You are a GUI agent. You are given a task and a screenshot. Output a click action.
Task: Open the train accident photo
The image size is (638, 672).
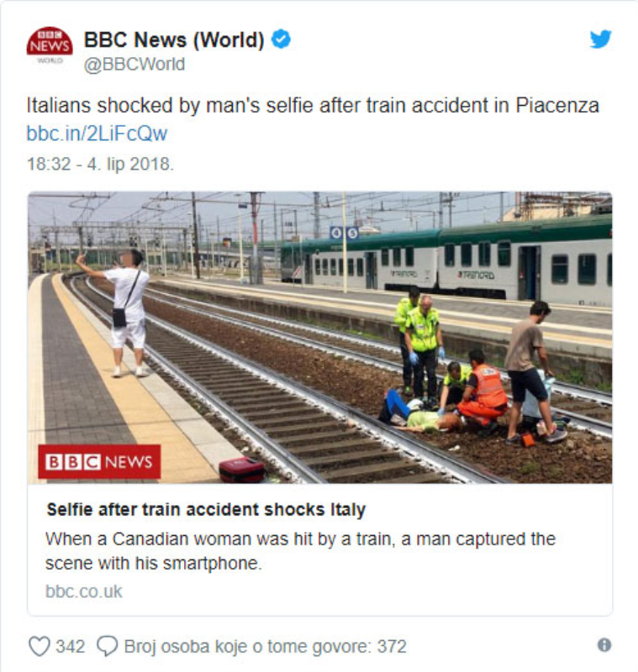[x=320, y=338]
